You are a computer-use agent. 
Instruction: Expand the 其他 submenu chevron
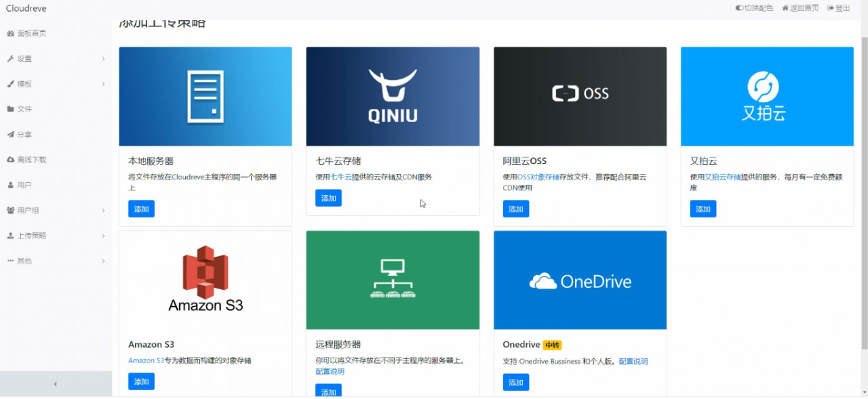coord(103,261)
